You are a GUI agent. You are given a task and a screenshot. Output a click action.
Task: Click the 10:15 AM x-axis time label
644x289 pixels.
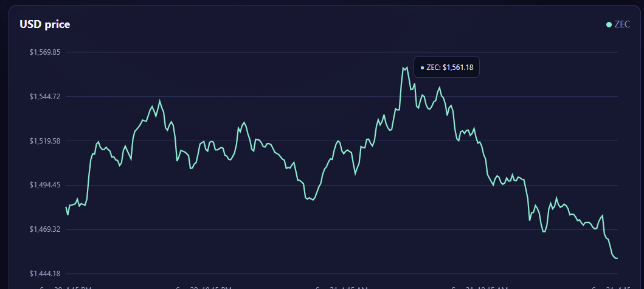(480, 287)
